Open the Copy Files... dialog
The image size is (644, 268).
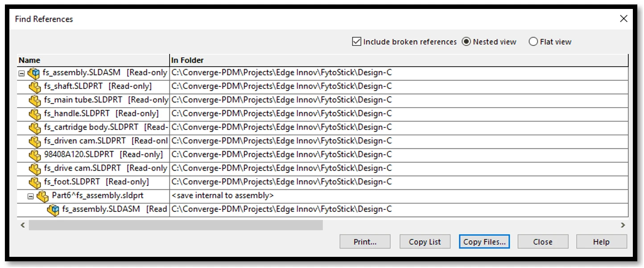(484, 242)
